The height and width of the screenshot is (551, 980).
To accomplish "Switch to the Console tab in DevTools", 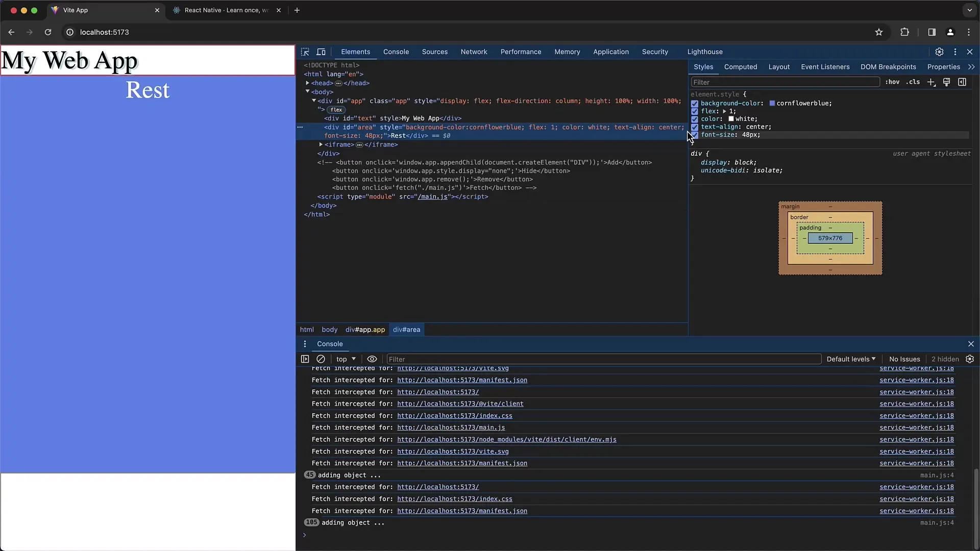I will [396, 52].
